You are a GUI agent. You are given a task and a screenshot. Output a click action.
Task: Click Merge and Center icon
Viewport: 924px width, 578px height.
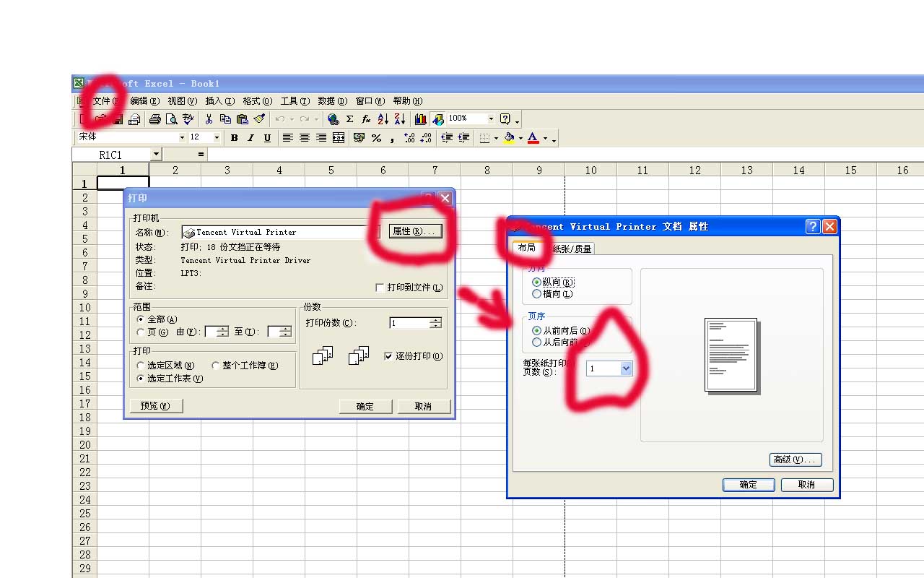click(x=338, y=138)
